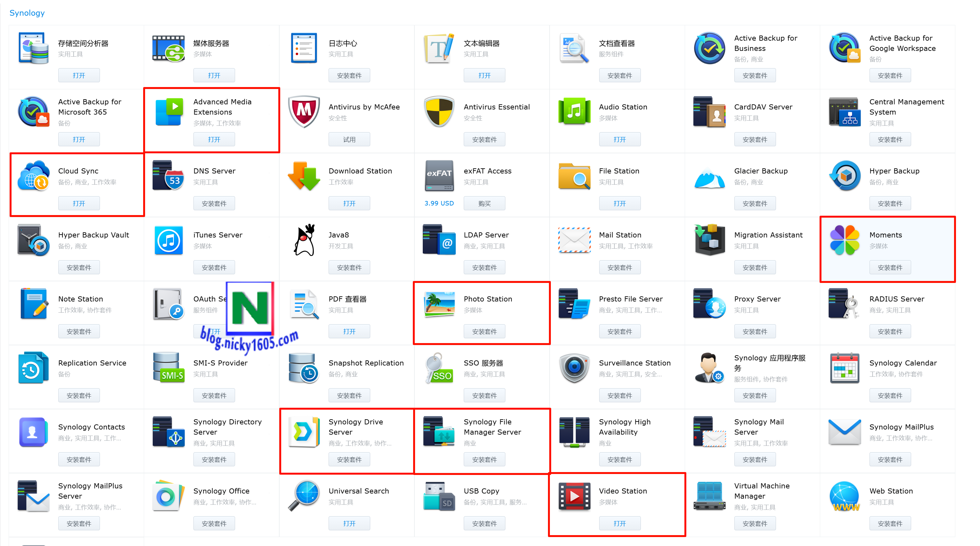
Task: Click the RADIUS Server title
Action: point(897,299)
